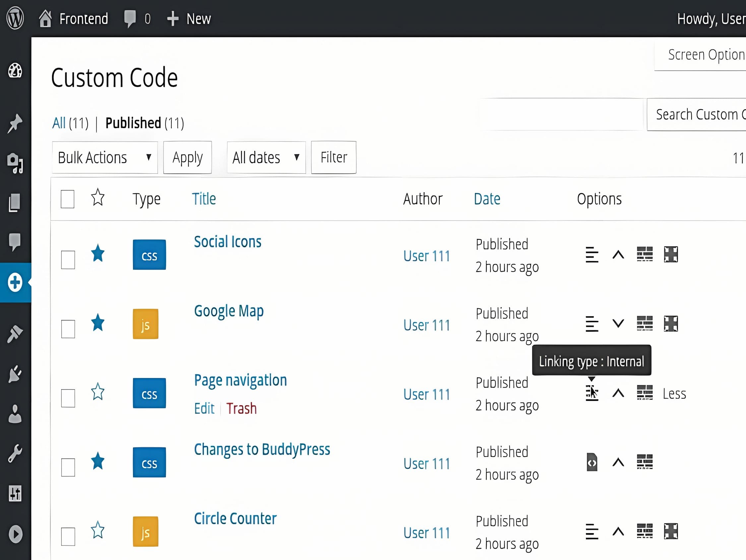Click the Edit link under Page navigation
746x560 pixels.
[x=204, y=408]
